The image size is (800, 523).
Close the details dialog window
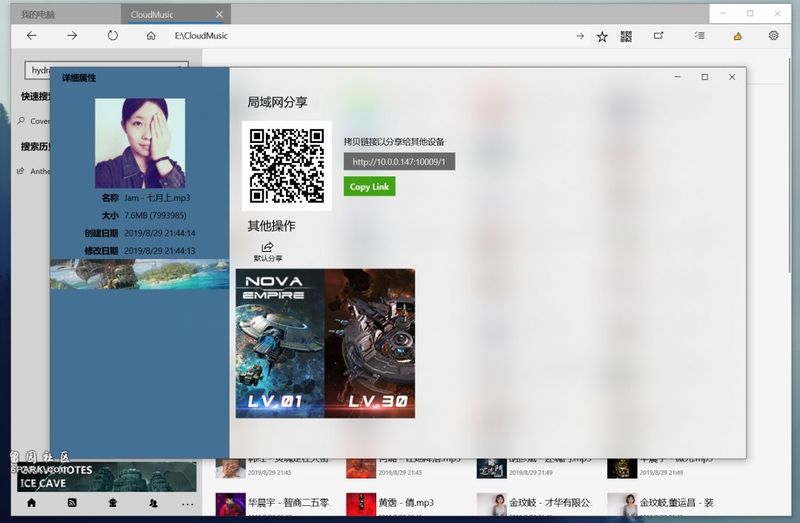(732, 77)
